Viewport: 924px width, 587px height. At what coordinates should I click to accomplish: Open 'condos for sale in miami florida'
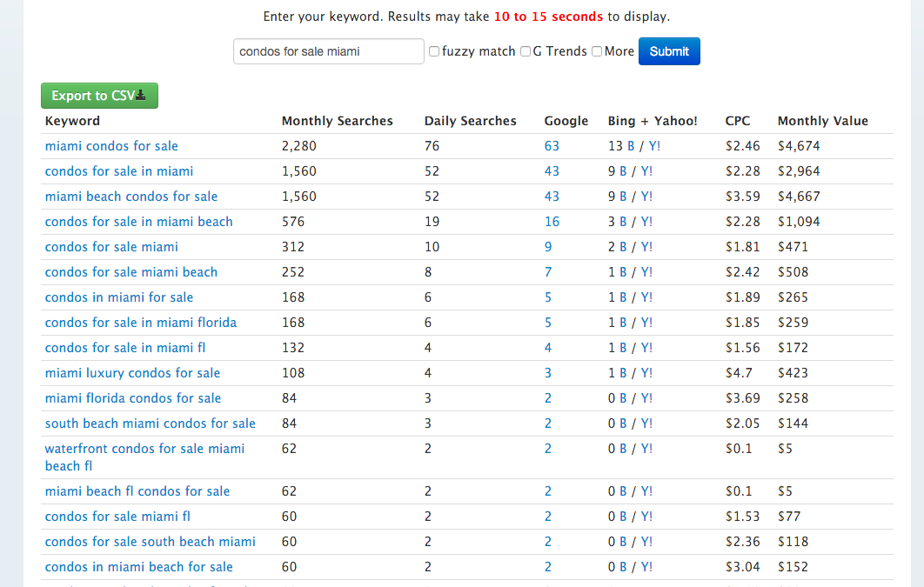pyautogui.click(x=141, y=324)
